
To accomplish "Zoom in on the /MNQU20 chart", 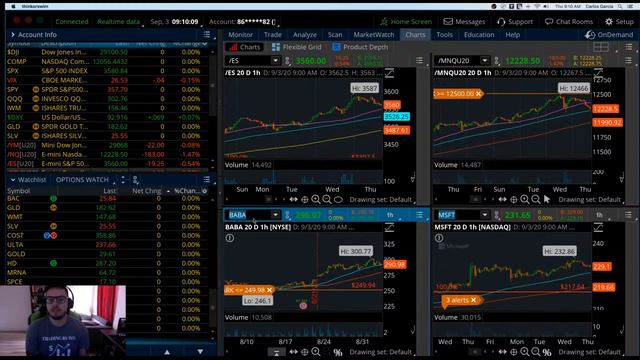I will [x=524, y=200].
